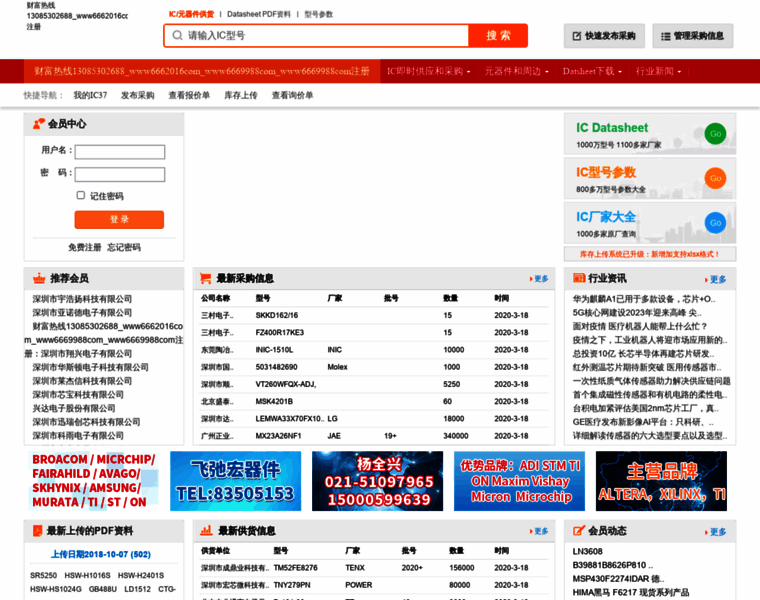The image size is (760, 600).
Task: Click the 用户名 username input field
Action: click(120, 152)
